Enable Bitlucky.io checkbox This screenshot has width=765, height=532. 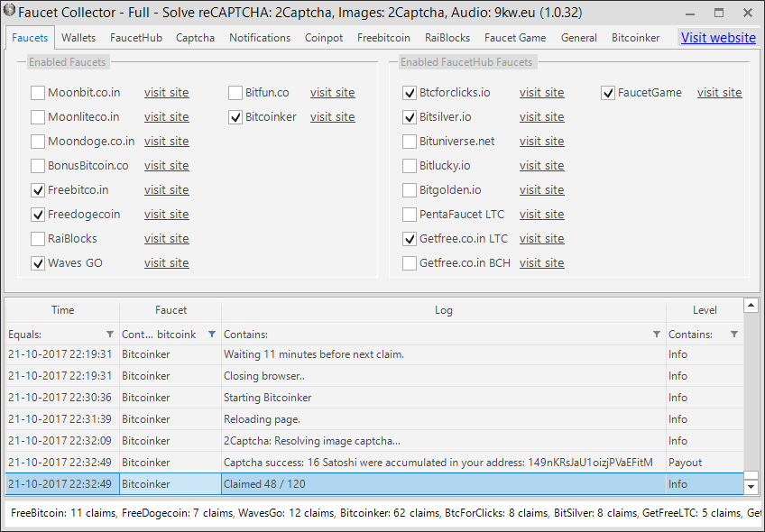[409, 166]
